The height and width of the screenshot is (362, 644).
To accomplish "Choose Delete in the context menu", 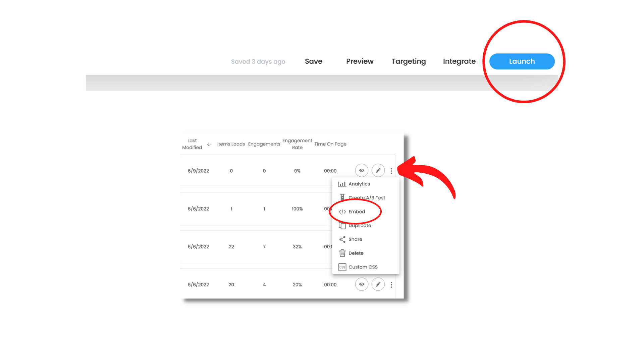I will (x=366, y=253).
